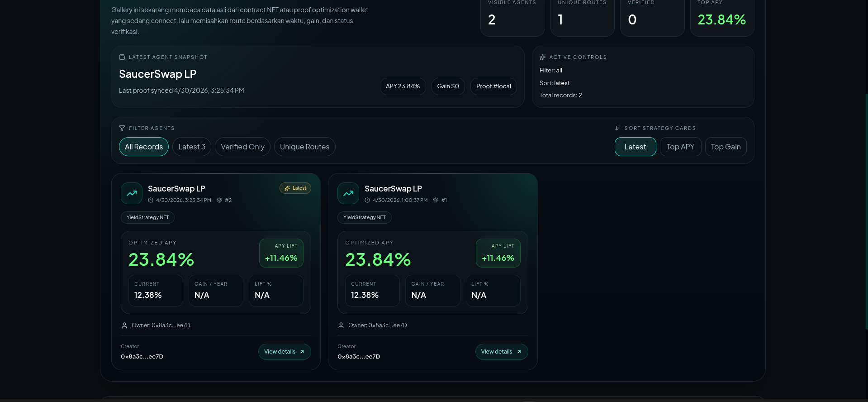The image size is (868, 402).
Task: Click trending-up icon on first SaucerSwap card
Action: (x=132, y=193)
